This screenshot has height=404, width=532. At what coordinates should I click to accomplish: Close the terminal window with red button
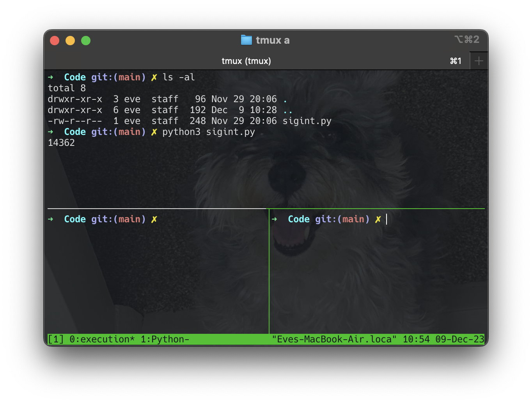click(55, 41)
